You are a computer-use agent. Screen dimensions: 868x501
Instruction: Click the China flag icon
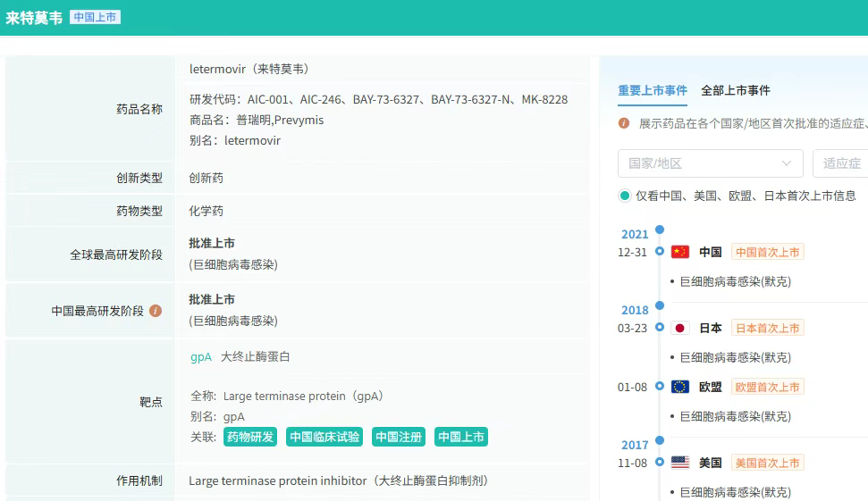click(x=680, y=252)
